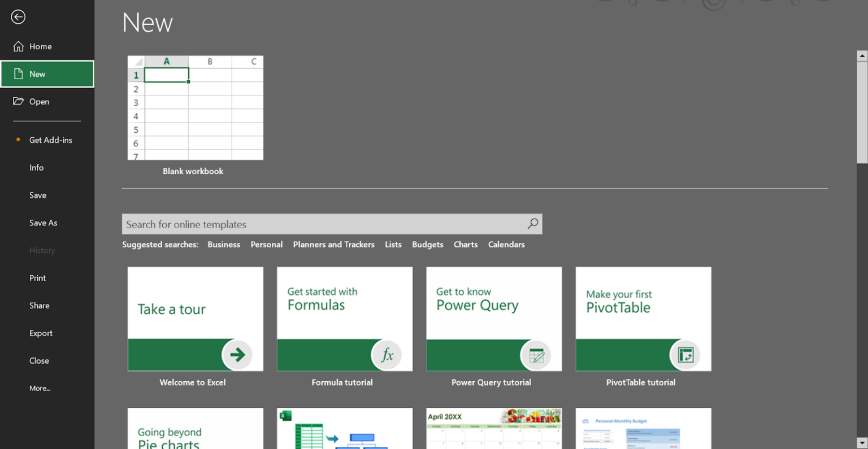Search suggested Business templates
The image size is (868, 449).
pyautogui.click(x=224, y=245)
